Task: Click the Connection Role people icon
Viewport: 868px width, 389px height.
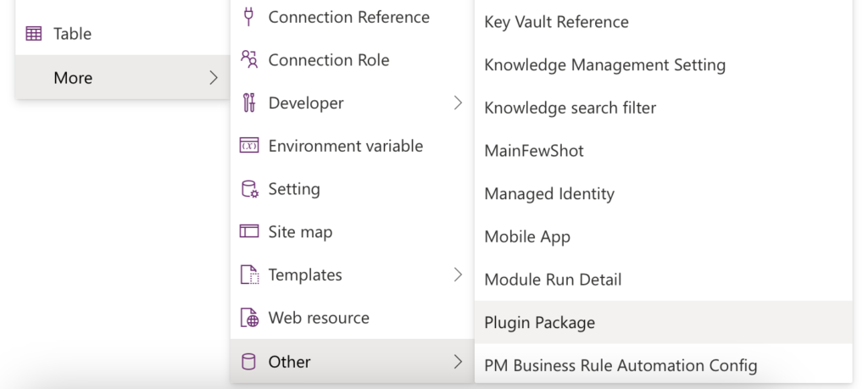Action: [x=249, y=59]
